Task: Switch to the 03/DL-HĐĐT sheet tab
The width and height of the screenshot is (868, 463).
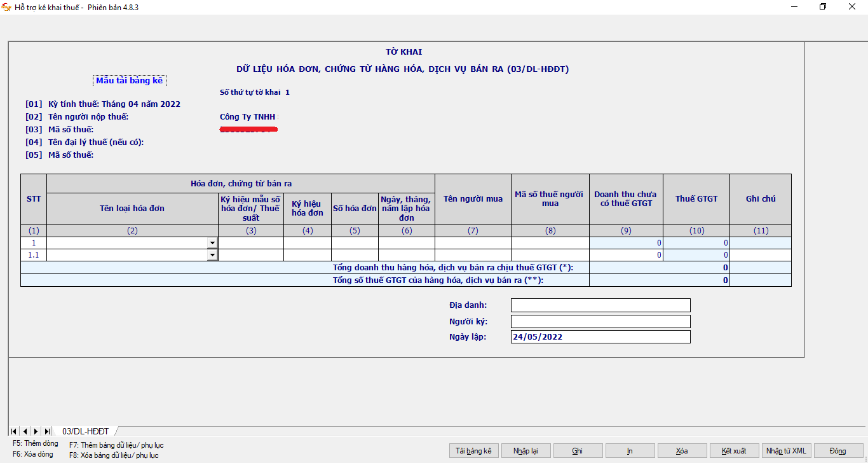Action: [85, 431]
